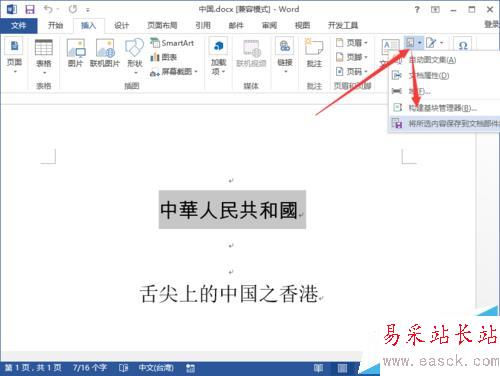Screen dimensions: 500x376
Task: Expand the 页面 (Pages) button
Action: coord(14,55)
